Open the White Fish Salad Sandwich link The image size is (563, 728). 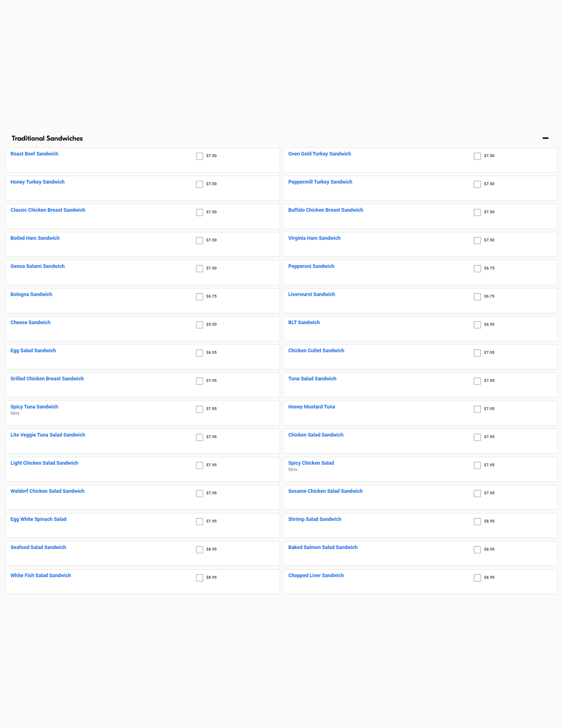pyautogui.click(x=41, y=575)
